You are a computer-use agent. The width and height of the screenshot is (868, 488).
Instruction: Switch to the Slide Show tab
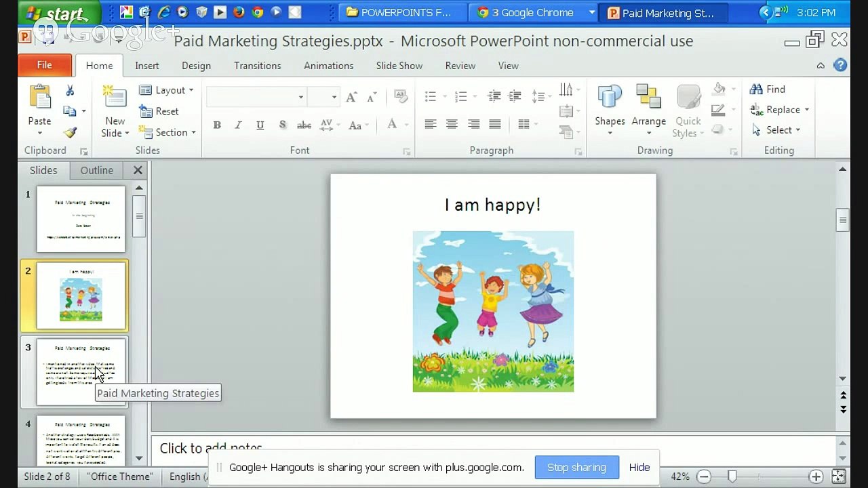tap(399, 66)
